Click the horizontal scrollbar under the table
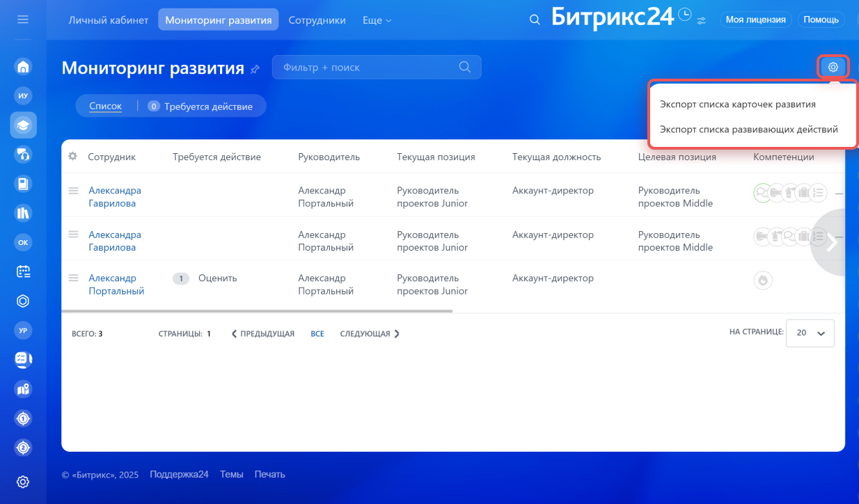Screen dimensions: 859x504 (x=257, y=311)
